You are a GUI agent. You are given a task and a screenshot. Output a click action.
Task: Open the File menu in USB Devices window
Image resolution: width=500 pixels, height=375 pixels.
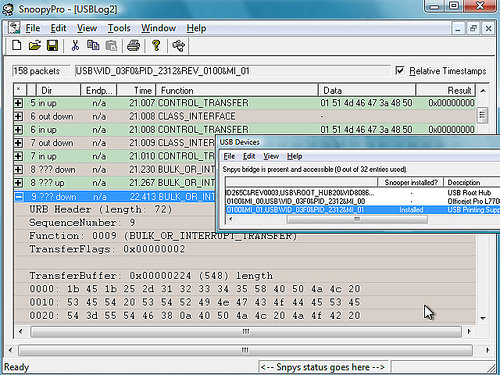pyautogui.click(x=229, y=156)
